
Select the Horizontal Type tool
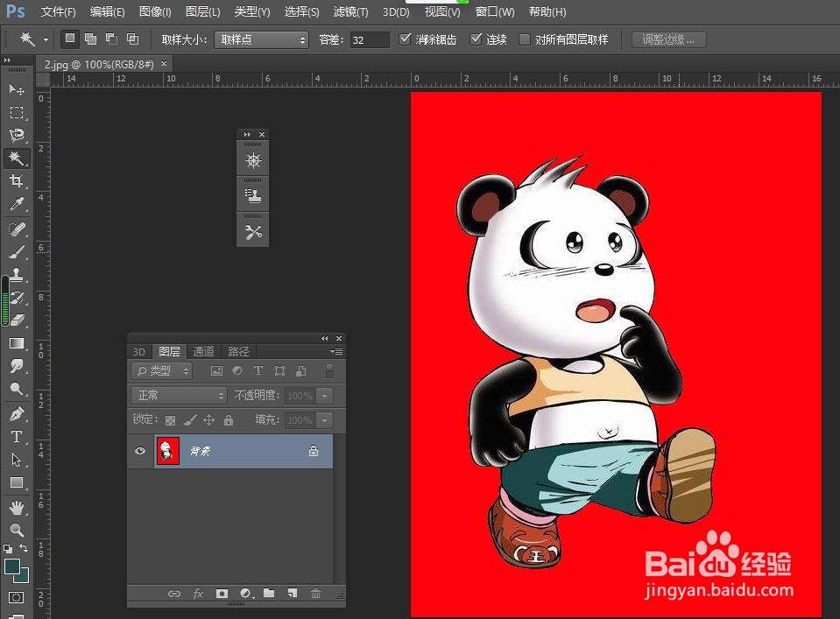click(x=17, y=435)
